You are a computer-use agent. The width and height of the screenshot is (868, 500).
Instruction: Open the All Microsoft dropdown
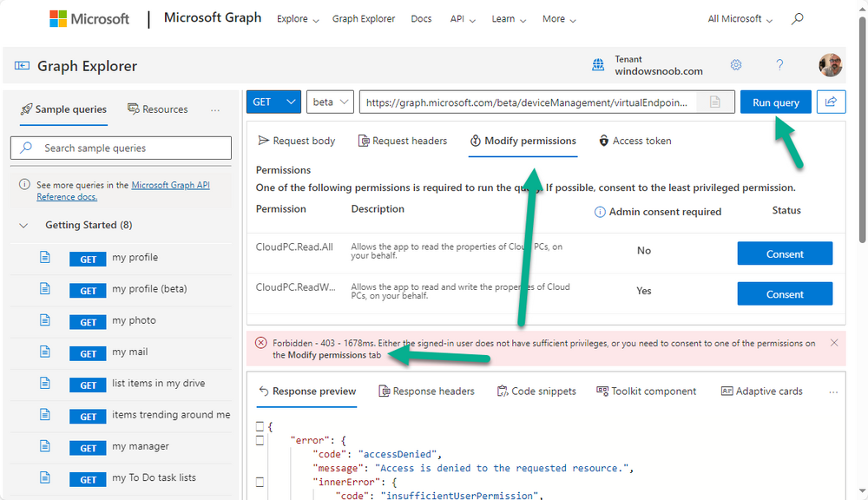coord(740,19)
